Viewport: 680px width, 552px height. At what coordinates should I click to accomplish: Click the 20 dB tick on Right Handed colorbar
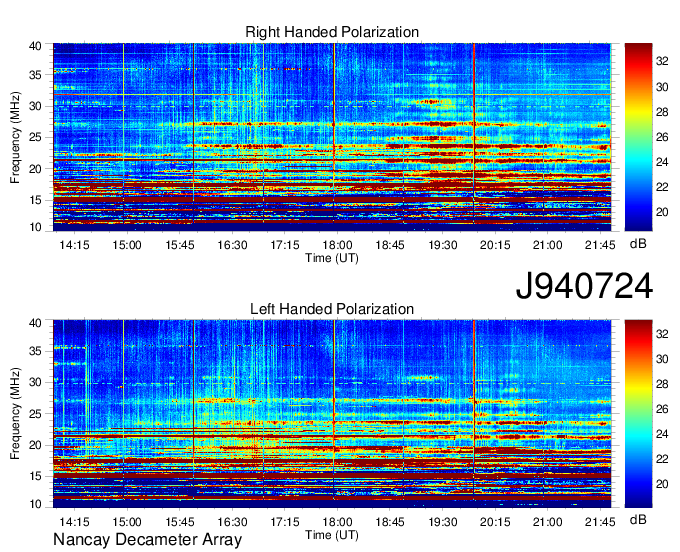(x=662, y=212)
